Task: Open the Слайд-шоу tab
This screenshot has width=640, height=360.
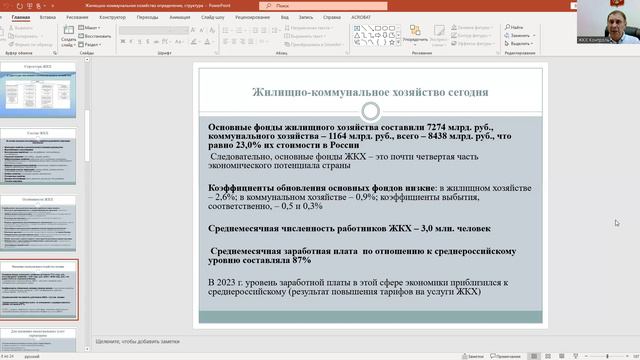Action: tap(213, 17)
